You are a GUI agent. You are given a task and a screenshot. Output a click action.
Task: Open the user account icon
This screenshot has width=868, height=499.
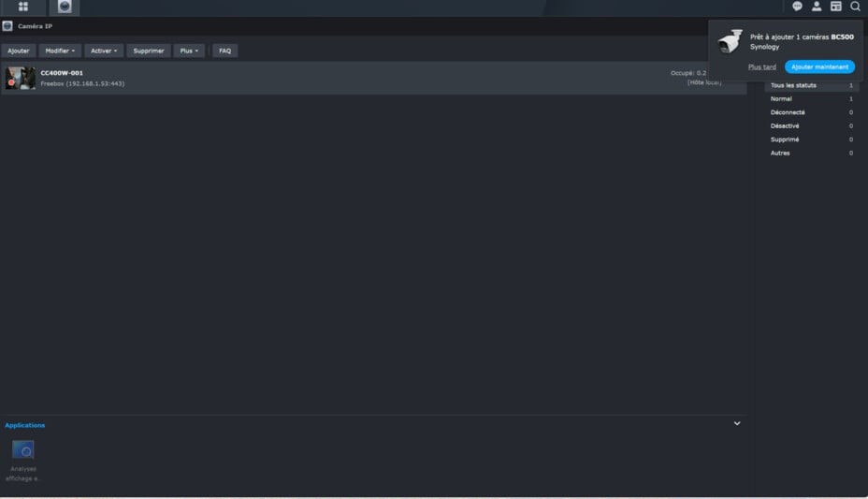click(817, 7)
